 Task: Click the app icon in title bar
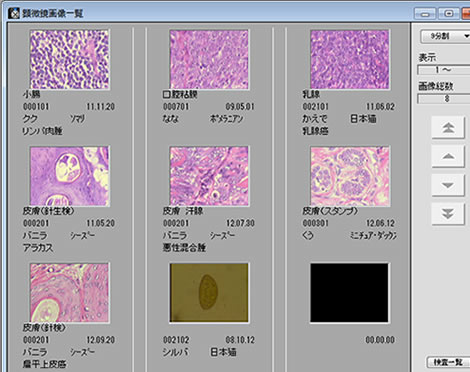pyautogui.click(x=13, y=13)
